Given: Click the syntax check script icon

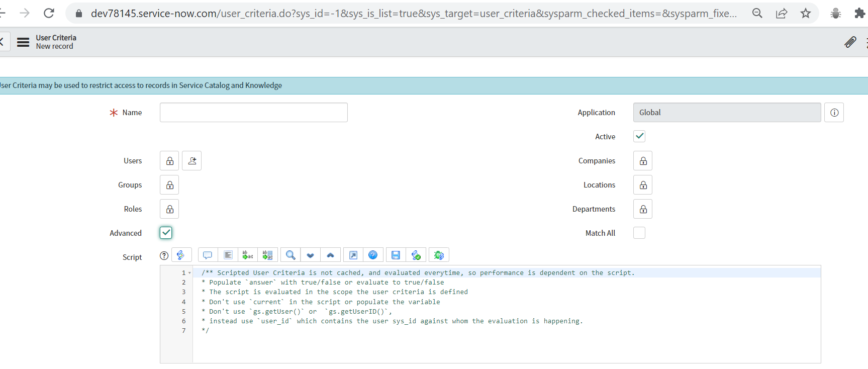Looking at the screenshot, I should (416, 255).
